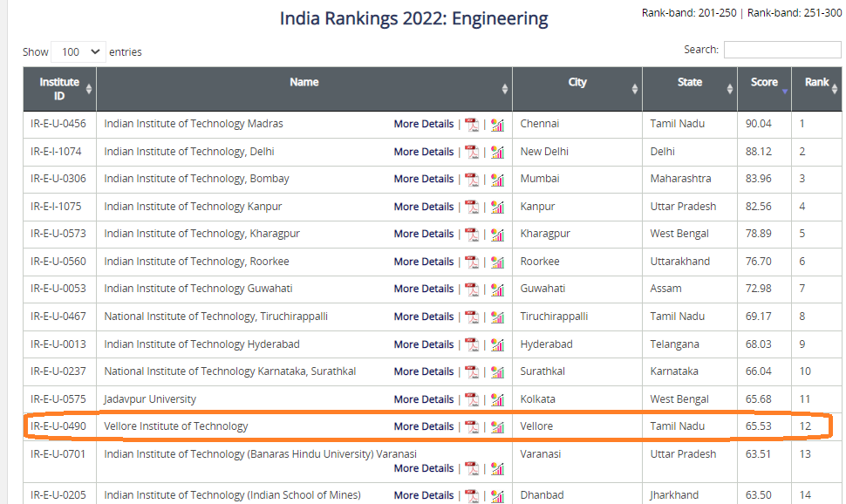The height and width of the screenshot is (504, 846).
Task: Open Rank-band: 251-300 link
Action: point(795,13)
